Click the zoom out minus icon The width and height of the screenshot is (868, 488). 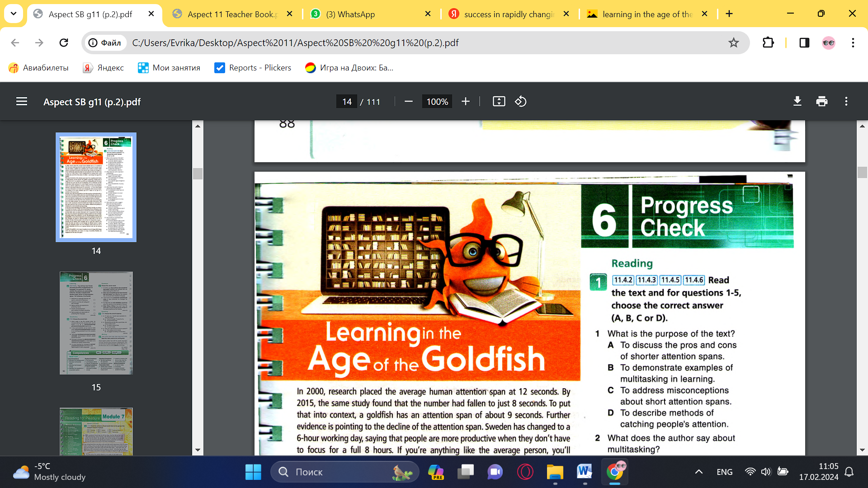[x=409, y=102]
